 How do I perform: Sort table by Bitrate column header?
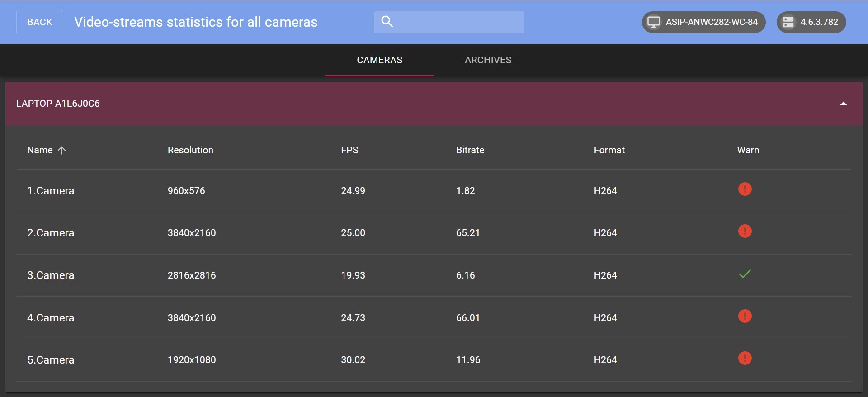click(x=470, y=150)
